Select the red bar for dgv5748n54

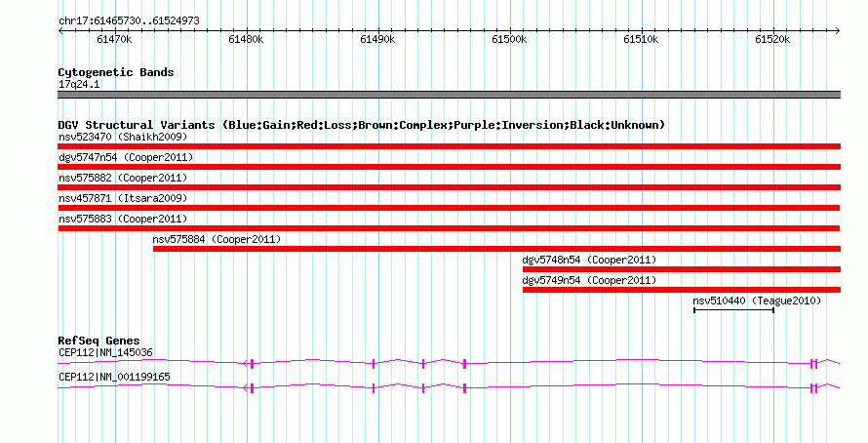[682, 269]
